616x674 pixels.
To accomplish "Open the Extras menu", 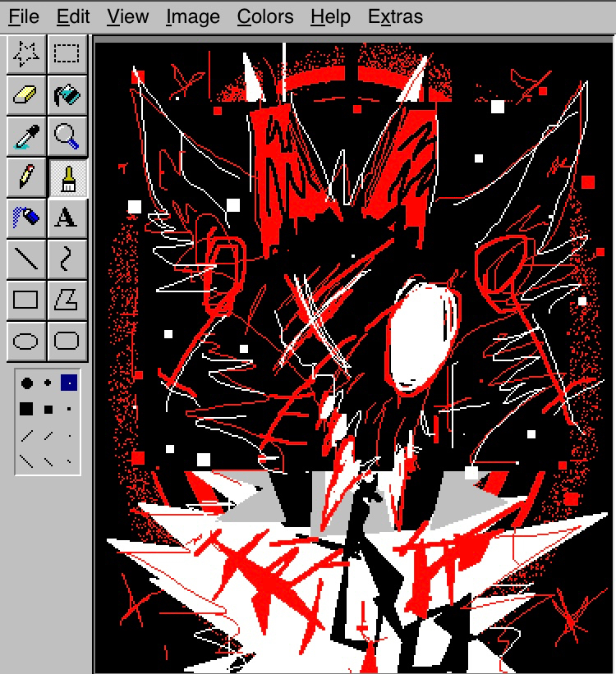I will [x=395, y=16].
